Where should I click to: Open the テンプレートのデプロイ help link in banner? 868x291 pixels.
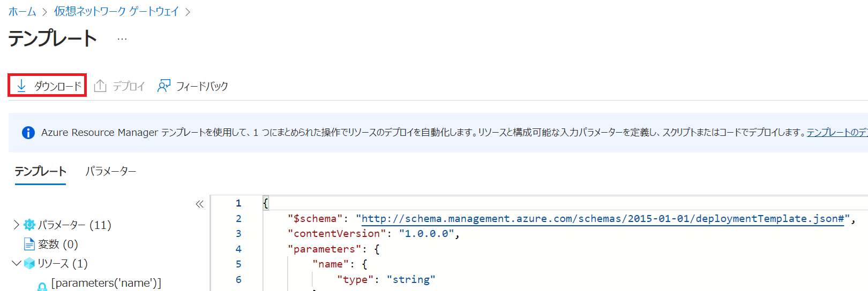point(837,133)
